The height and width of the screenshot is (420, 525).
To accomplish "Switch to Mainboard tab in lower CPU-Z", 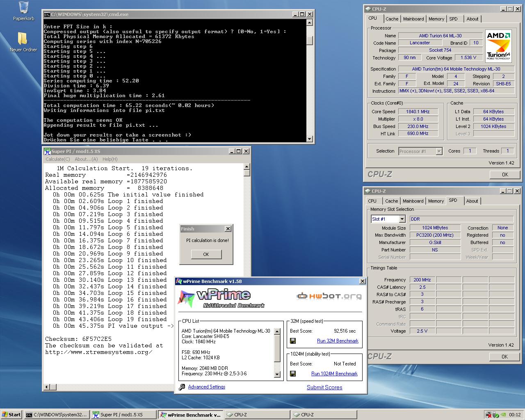I will [x=413, y=201].
